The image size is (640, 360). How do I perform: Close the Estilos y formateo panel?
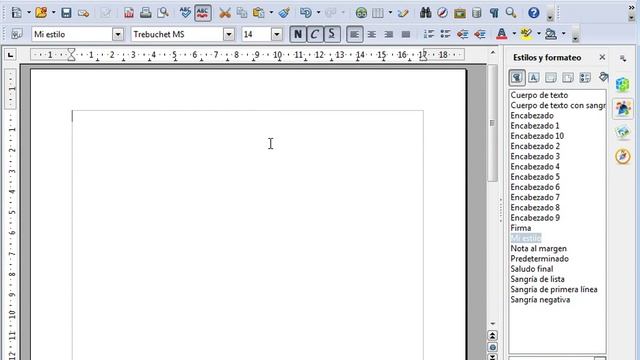602,58
